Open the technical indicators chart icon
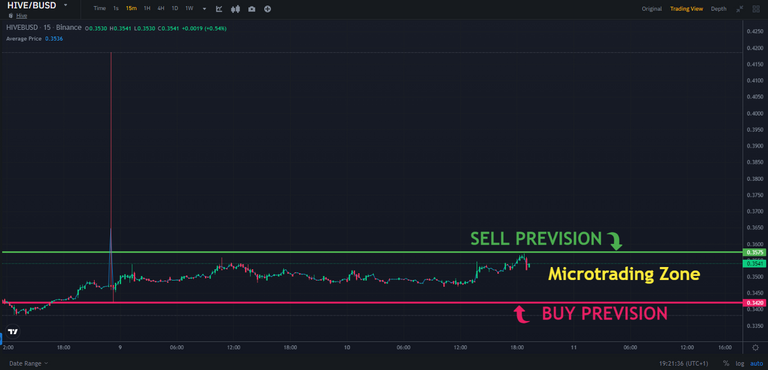 pyautogui.click(x=219, y=9)
